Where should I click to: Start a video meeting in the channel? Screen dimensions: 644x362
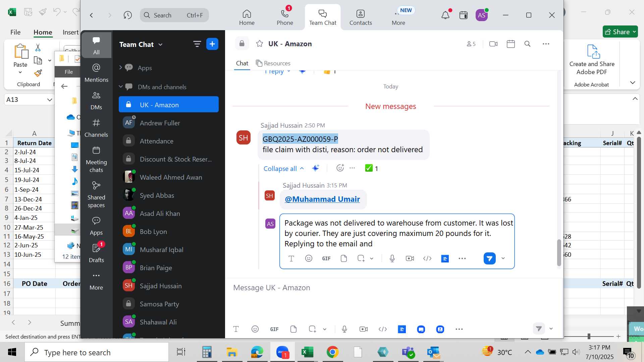(x=493, y=44)
